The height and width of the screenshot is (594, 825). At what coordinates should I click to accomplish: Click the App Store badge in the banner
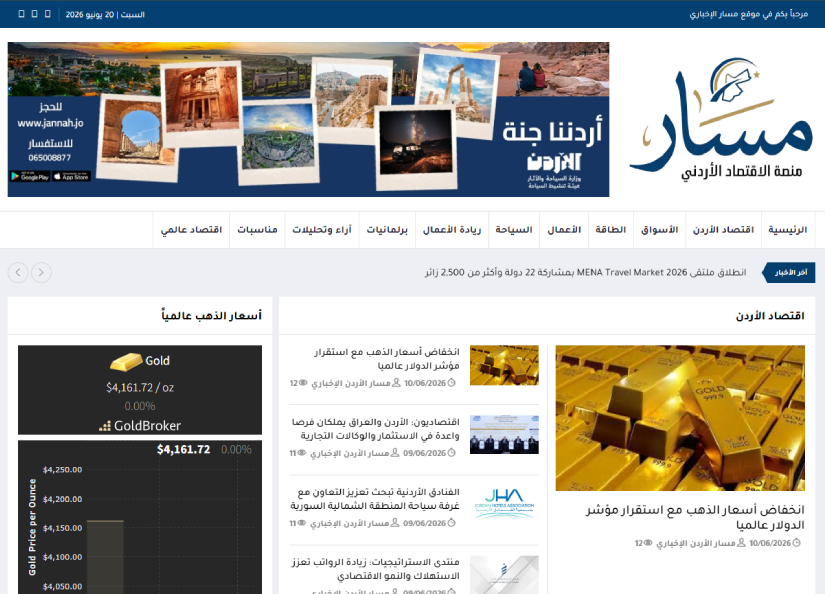pyautogui.click(x=72, y=177)
